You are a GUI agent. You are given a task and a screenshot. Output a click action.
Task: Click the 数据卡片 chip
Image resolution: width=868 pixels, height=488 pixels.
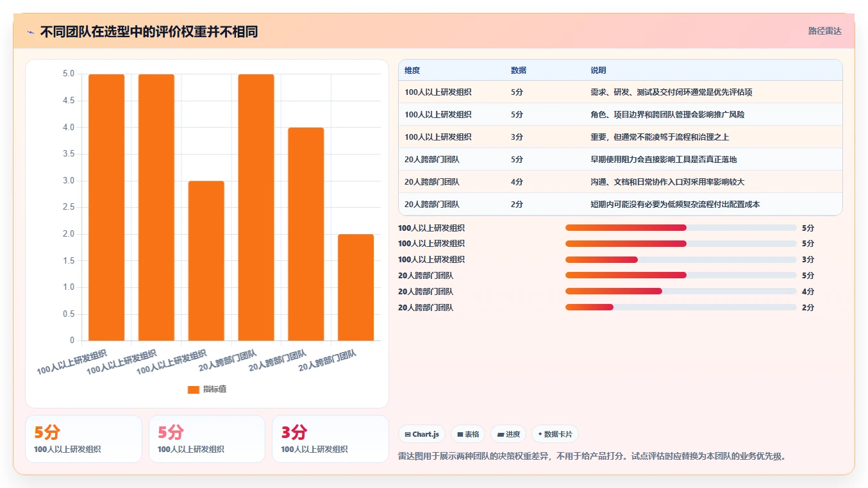click(x=555, y=434)
